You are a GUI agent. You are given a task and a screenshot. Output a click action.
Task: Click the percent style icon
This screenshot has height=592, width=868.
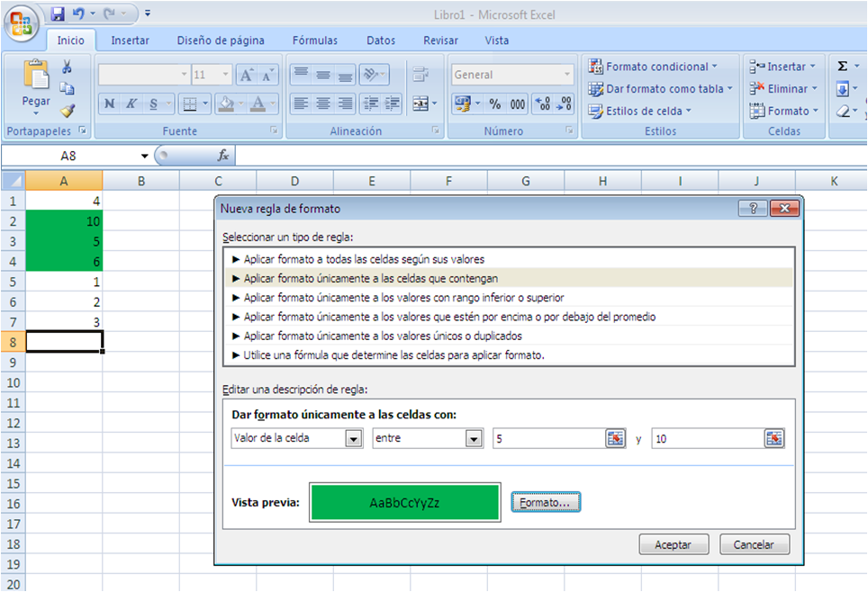494,104
